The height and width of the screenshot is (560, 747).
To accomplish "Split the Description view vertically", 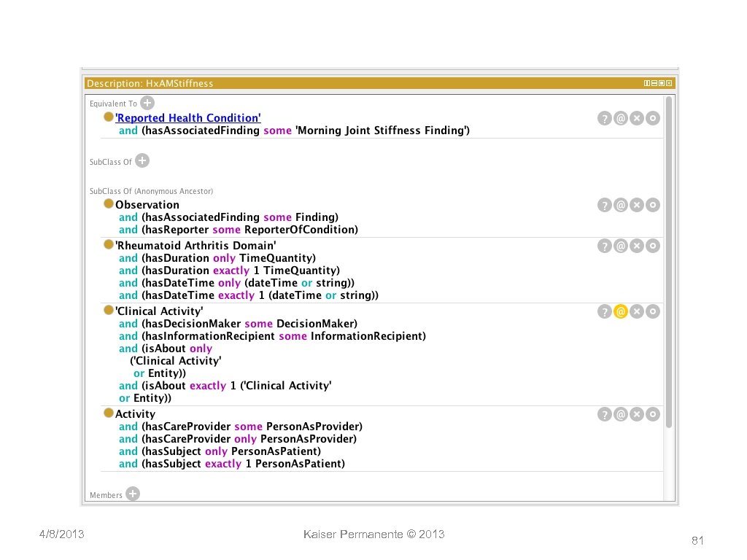I will pyautogui.click(x=647, y=83).
